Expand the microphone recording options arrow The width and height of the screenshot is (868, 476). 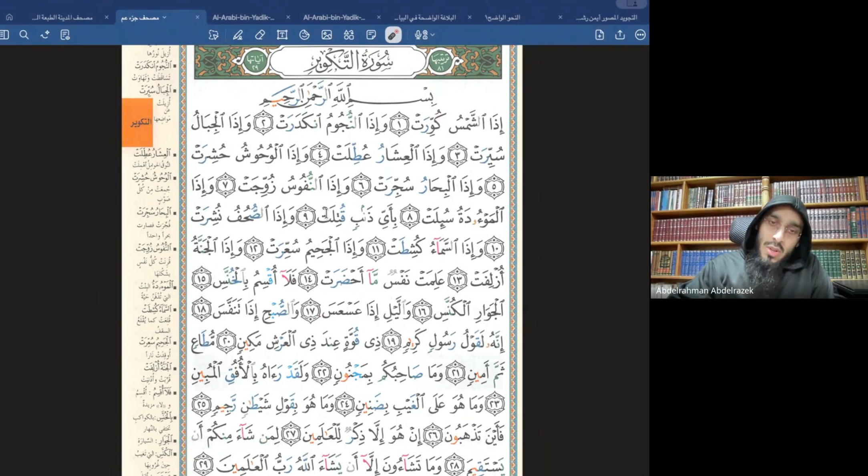[x=433, y=35]
